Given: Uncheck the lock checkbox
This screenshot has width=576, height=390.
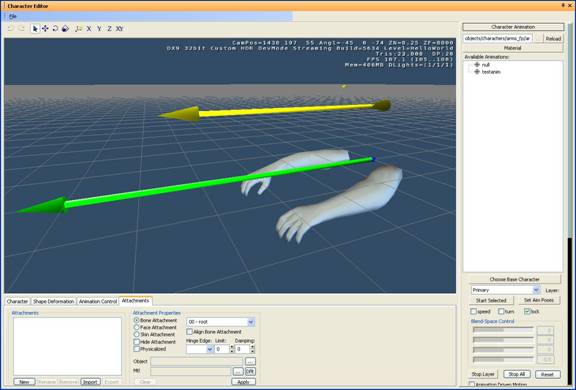Looking at the screenshot, I should [527, 311].
